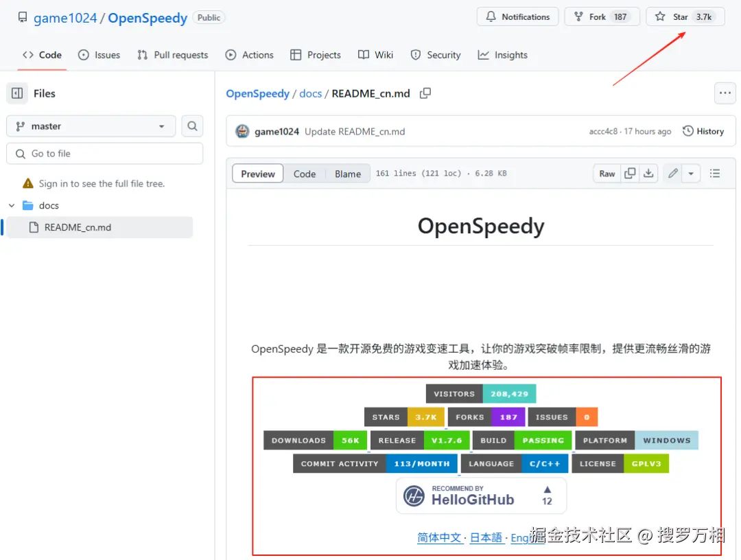741x560 pixels.
Task: Open the game1024 commit author link
Action: (x=277, y=131)
